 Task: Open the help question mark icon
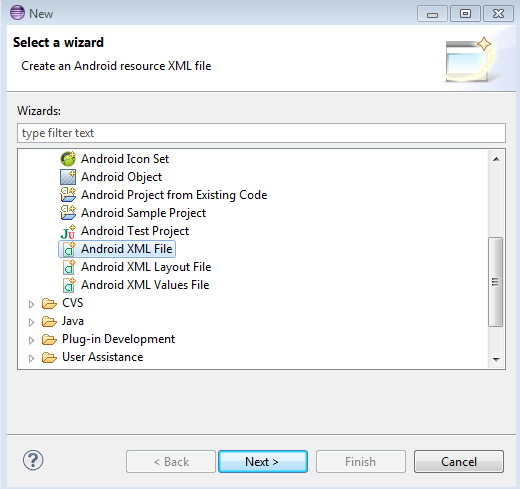[33, 460]
